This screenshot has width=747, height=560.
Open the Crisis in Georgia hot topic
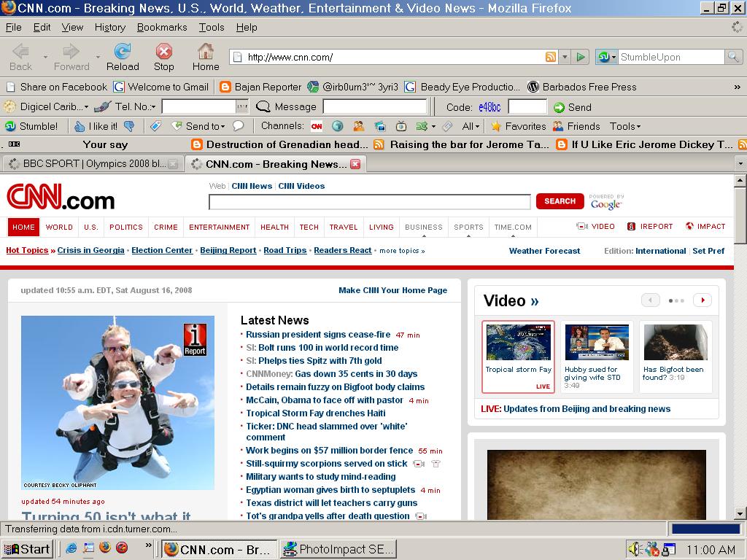(91, 251)
